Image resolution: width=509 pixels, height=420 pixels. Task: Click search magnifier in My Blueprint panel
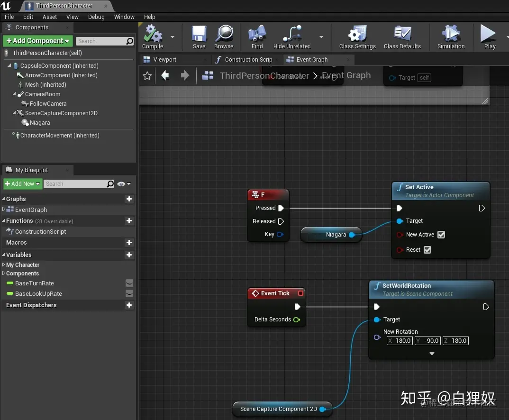point(110,184)
